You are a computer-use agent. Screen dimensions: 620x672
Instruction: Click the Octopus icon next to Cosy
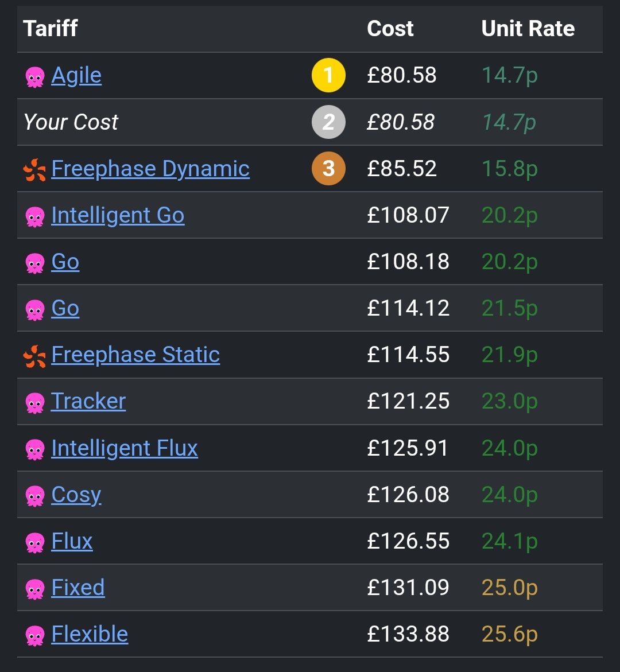click(35, 496)
